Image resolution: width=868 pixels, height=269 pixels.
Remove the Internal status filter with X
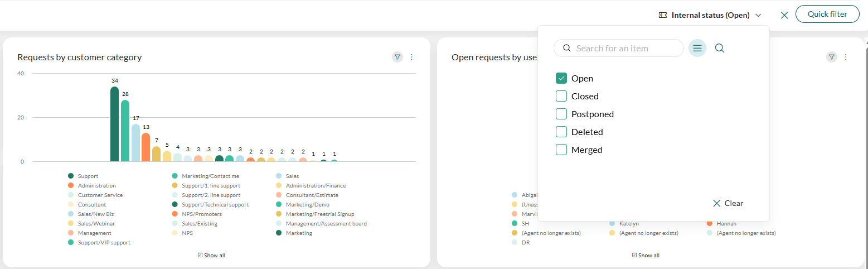[x=784, y=16]
